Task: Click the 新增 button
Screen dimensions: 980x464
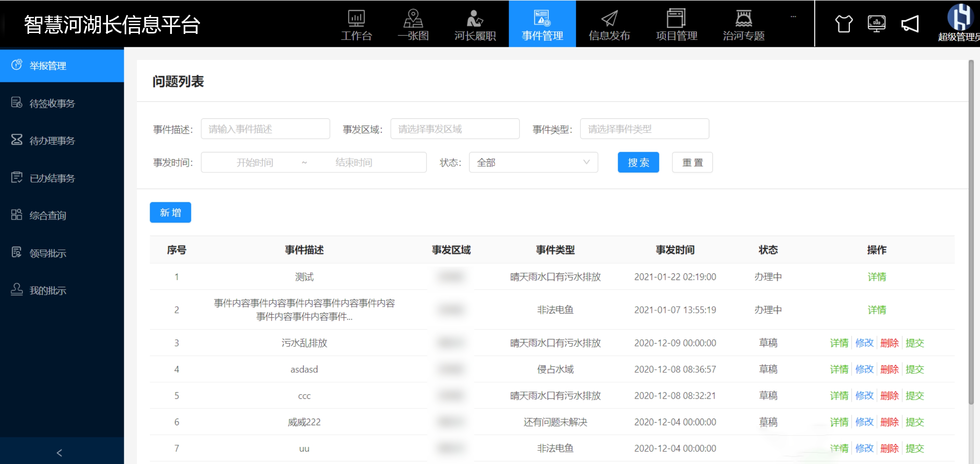Action: point(170,212)
